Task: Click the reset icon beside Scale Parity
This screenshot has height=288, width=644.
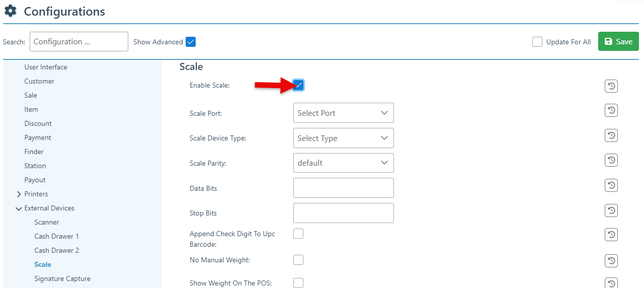Action: tap(611, 160)
